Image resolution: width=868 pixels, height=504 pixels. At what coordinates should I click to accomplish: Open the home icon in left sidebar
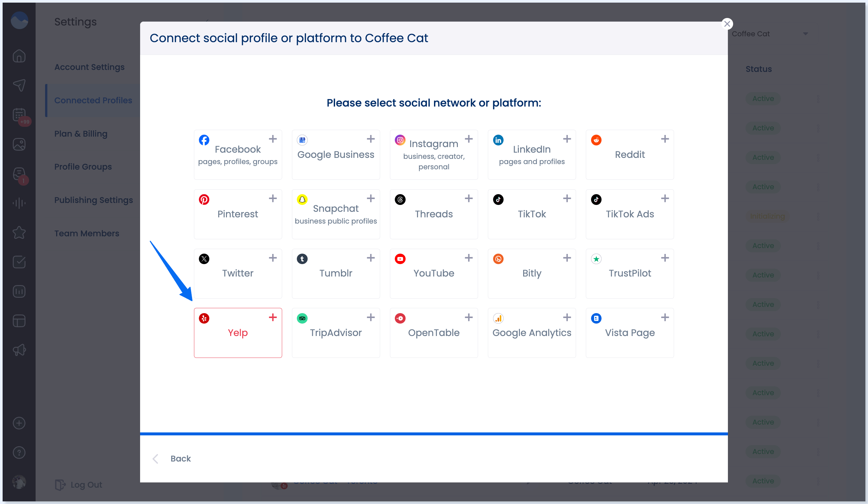(x=19, y=56)
